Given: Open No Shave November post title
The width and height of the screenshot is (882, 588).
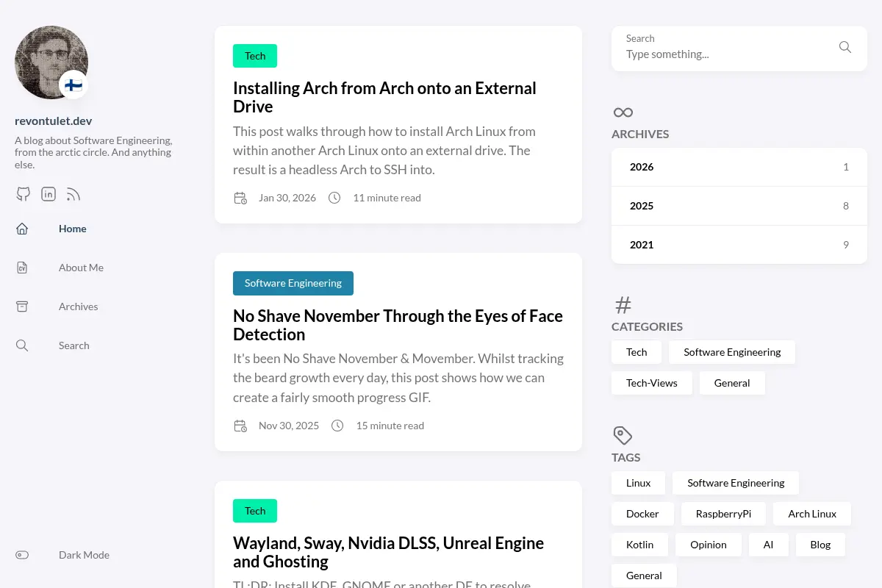Looking at the screenshot, I should click(398, 325).
